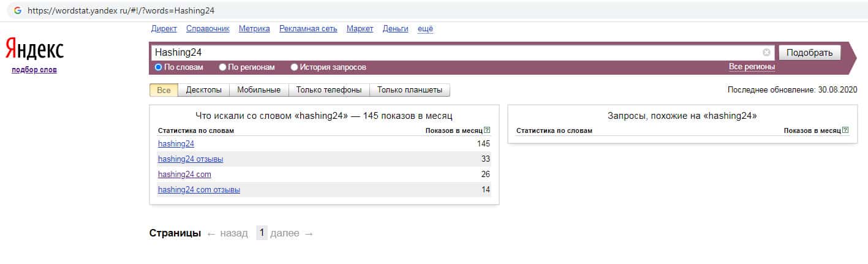Viewport: 868px width, 264px height.
Task: Click the 'подбор слов' link under the logo
Action: [34, 70]
